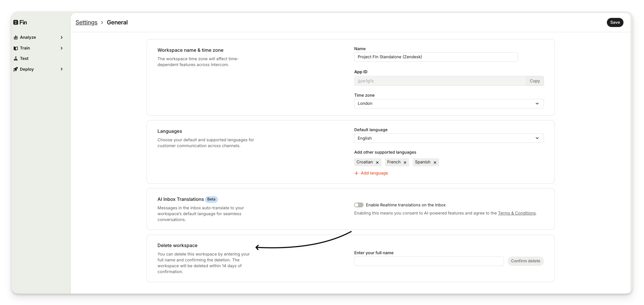Click the Analyze bar chart icon

pos(16,37)
